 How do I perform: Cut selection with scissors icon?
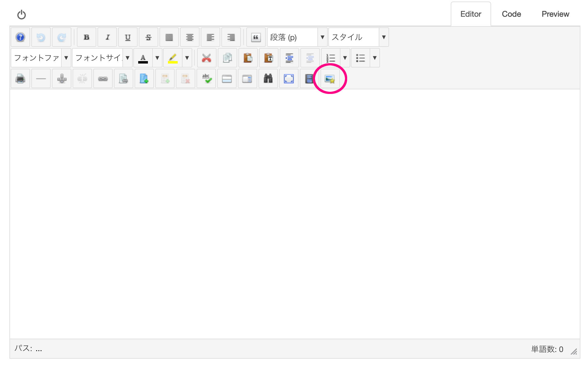coord(207,58)
